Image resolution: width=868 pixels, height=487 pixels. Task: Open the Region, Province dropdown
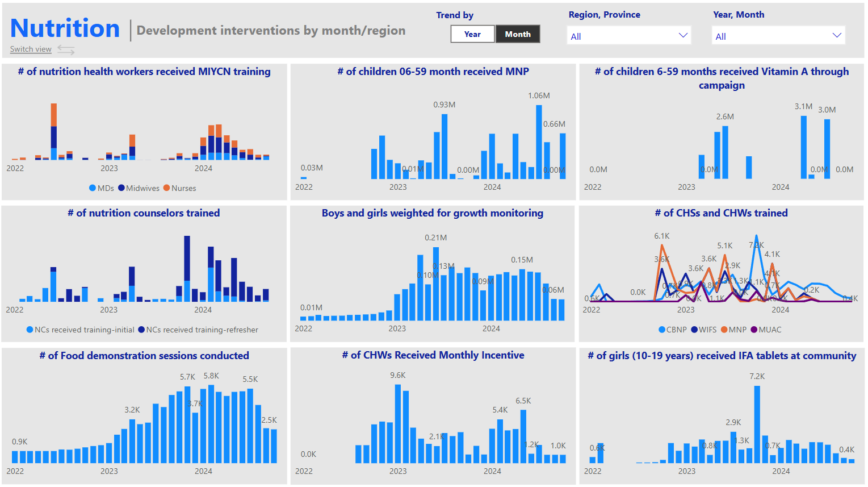click(x=628, y=36)
